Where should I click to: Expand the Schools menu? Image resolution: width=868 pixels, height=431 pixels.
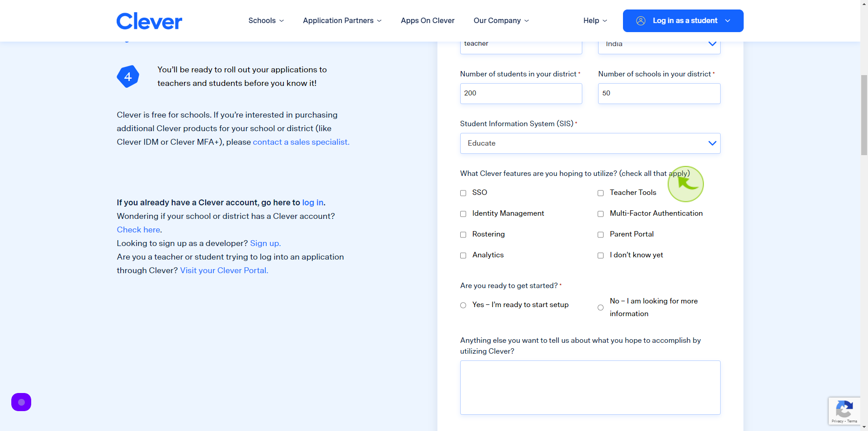point(266,21)
